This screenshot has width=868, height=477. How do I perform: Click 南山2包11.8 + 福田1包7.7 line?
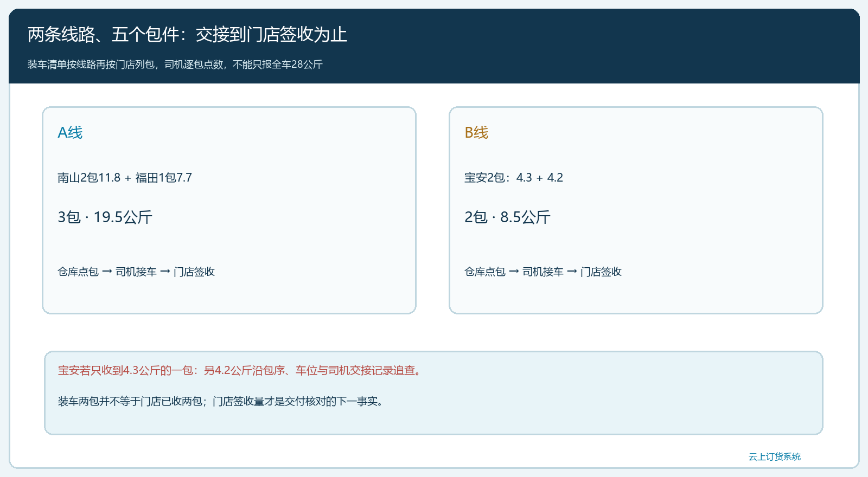[125, 177]
